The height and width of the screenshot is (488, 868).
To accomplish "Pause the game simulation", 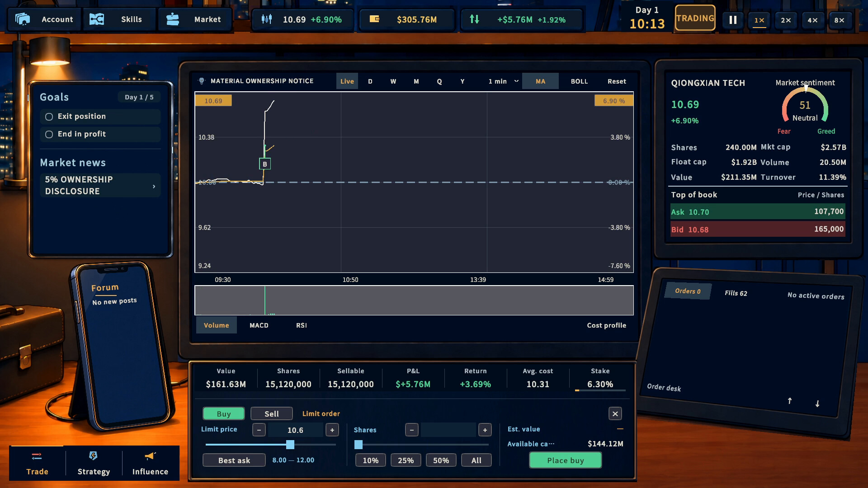I will tap(733, 20).
